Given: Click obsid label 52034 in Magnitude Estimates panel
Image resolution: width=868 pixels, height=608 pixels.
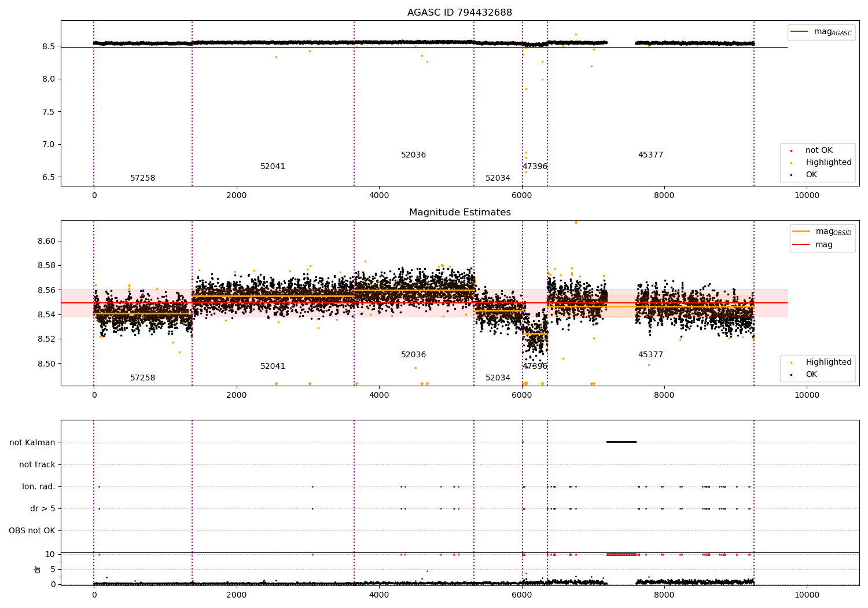Looking at the screenshot, I should point(498,378).
